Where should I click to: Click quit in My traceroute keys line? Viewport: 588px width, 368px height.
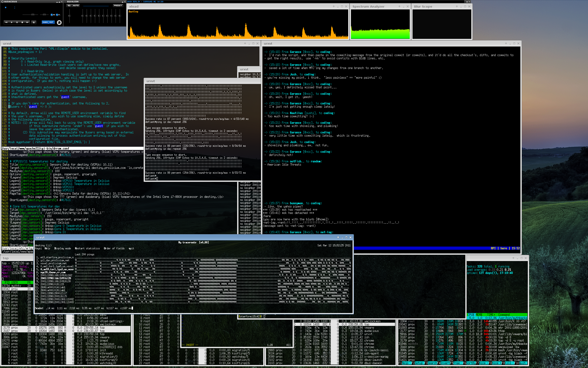(131, 248)
